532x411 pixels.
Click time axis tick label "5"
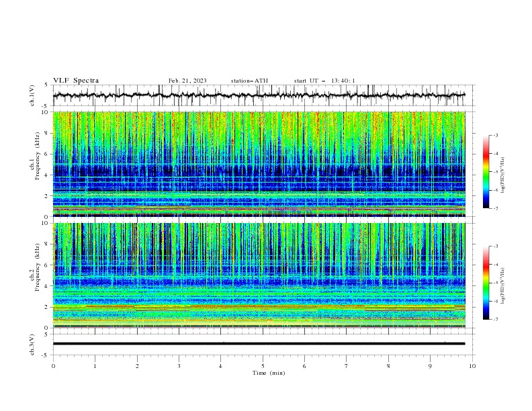263,366
